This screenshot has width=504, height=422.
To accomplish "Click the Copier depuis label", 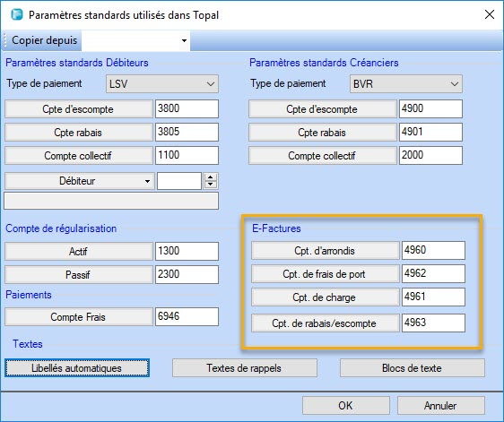I will (44, 40).
